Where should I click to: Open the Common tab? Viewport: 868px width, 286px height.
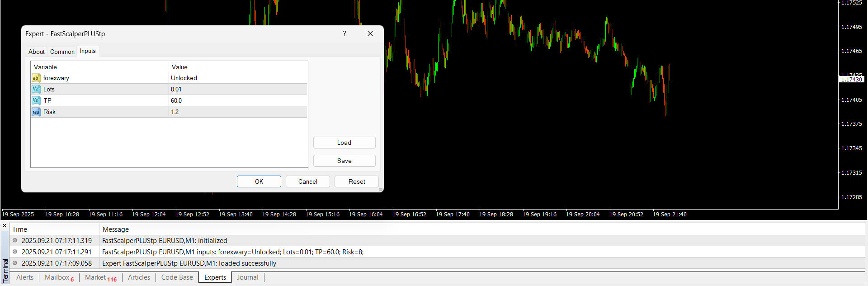click(x=62, y=52)
